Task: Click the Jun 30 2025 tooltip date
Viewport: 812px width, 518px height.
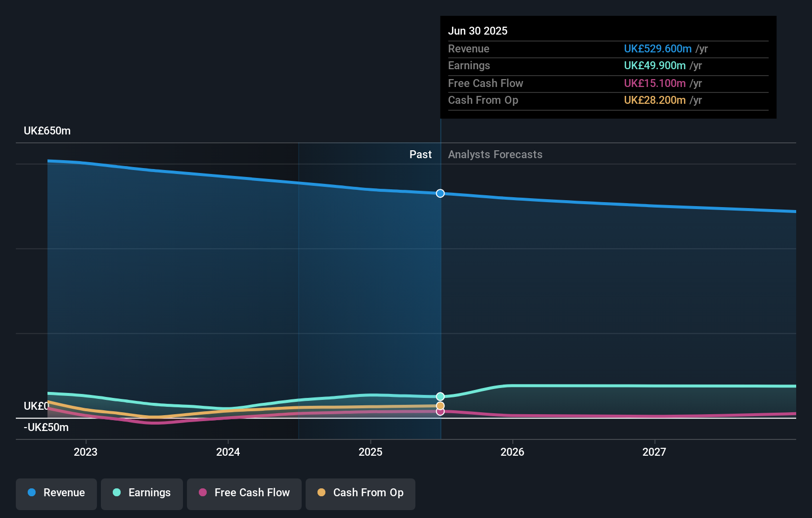Action: point(478,31)
